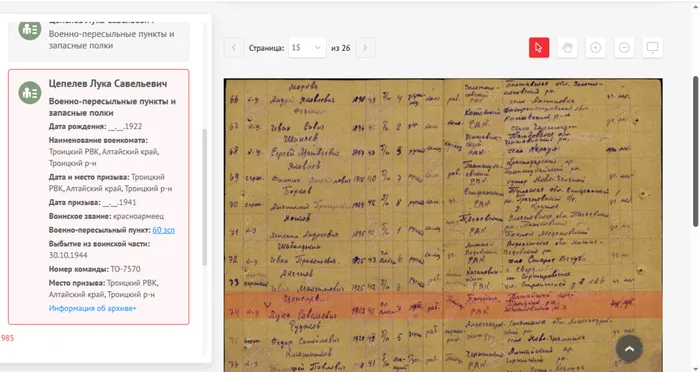
Task: Click the Цепелев Лука Савельевич card title
Action: coord(108,84)
